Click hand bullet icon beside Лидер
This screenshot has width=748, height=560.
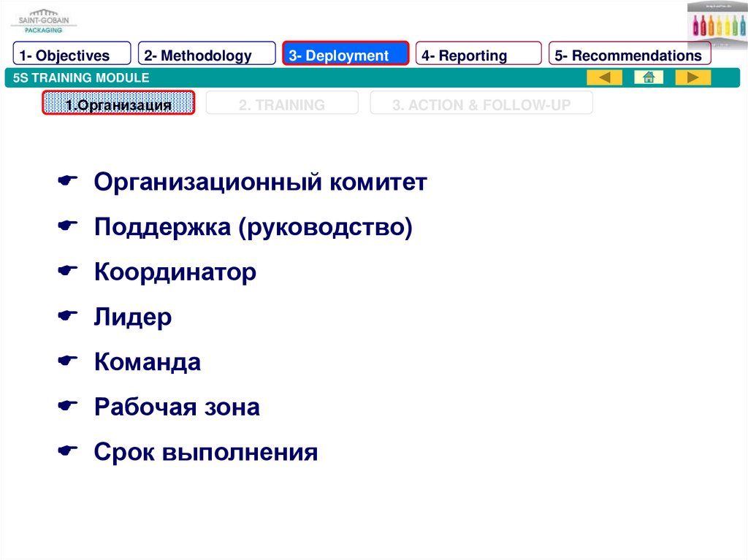68,316
